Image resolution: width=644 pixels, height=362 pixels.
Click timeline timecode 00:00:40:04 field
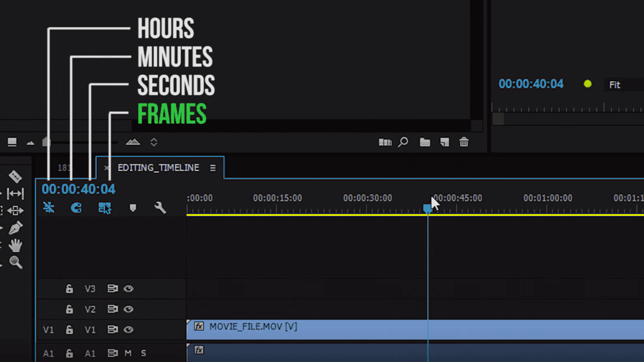pos(79,189)
